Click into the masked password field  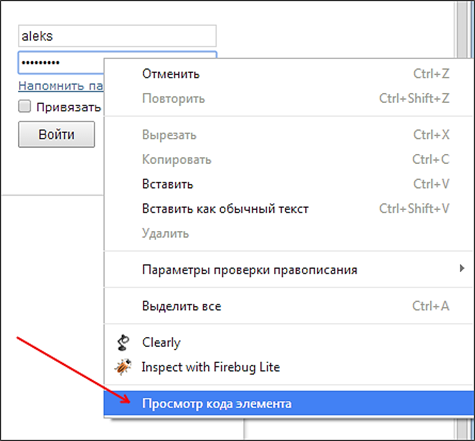tap(61, 62)
